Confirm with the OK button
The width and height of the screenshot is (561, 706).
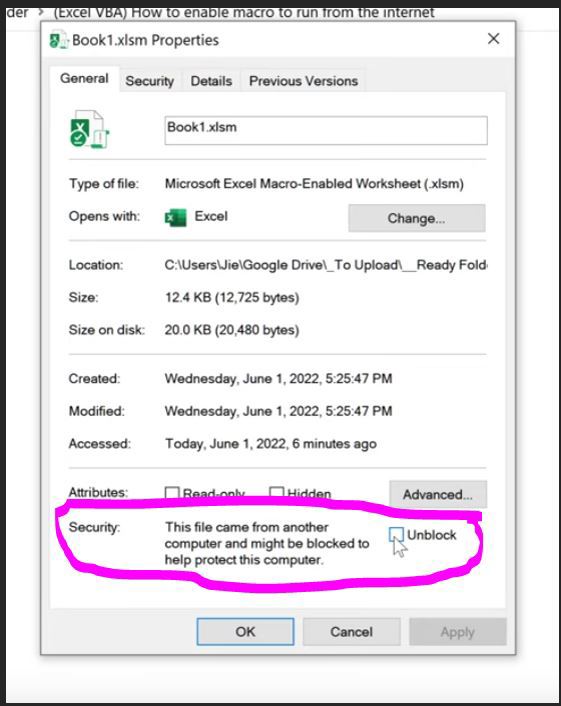pos(245,632)
